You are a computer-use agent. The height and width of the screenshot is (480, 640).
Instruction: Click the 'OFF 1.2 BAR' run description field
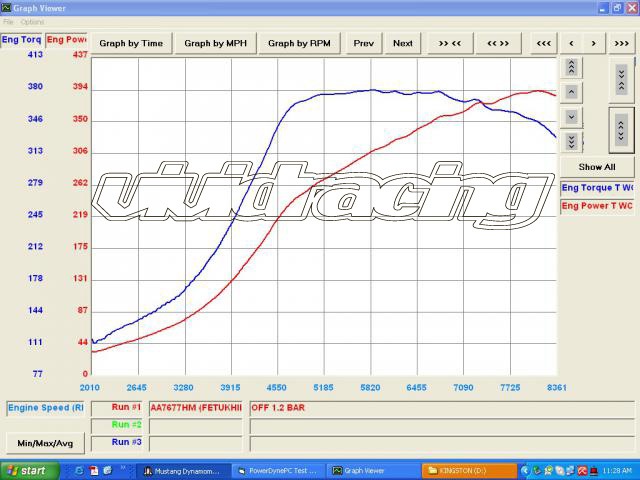442,408
